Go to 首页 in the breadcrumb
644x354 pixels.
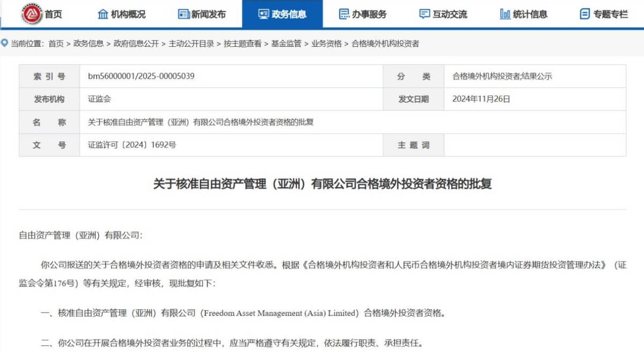56,43
